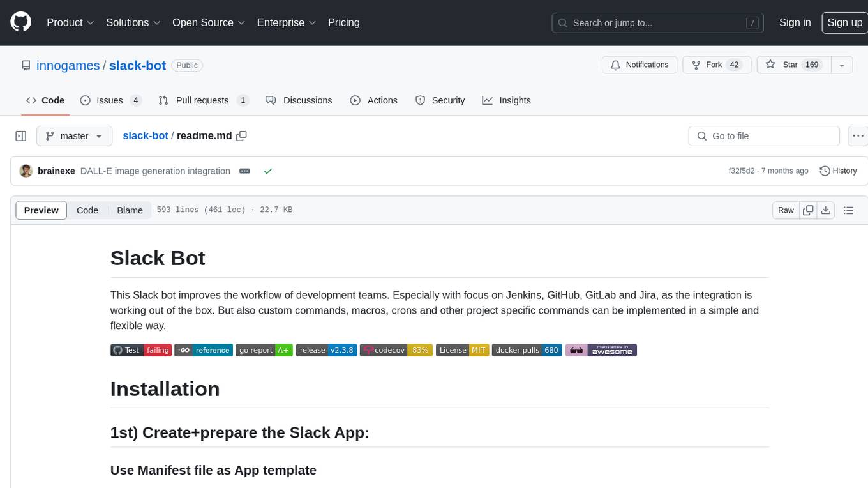
Task: Open the Pull requests tab
Action: [x=204, y=100]
